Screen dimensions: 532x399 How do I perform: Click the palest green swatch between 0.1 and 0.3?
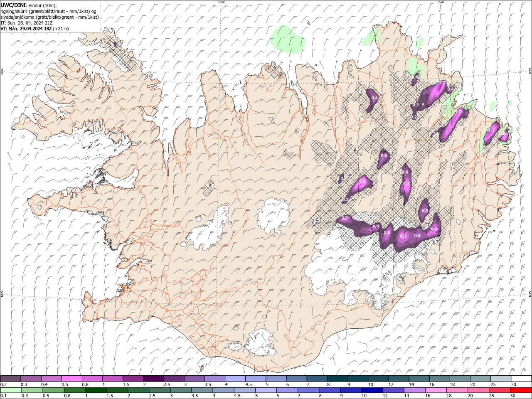coord(11,390)
